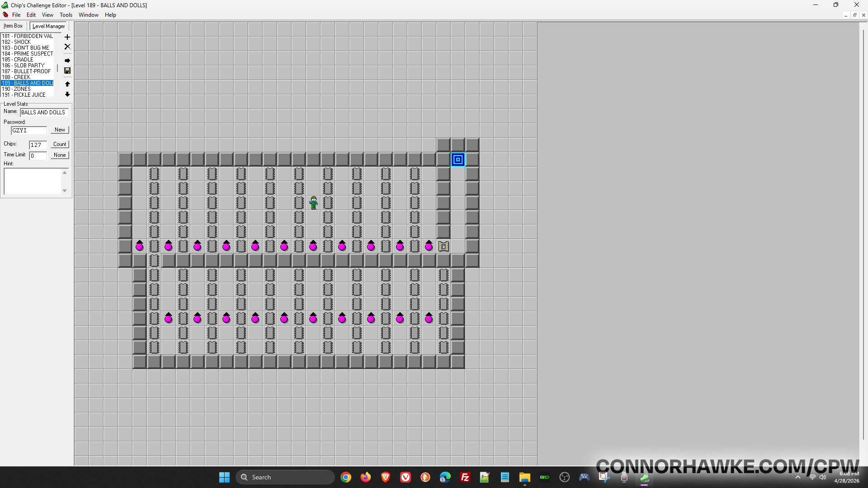Open the File menu
The height and width of the screenshot is (488, 868).
point(16,15)
